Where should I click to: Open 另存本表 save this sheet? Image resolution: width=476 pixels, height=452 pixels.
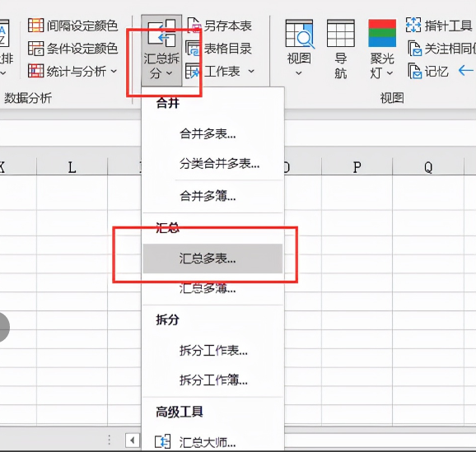[x=228, y=26]
